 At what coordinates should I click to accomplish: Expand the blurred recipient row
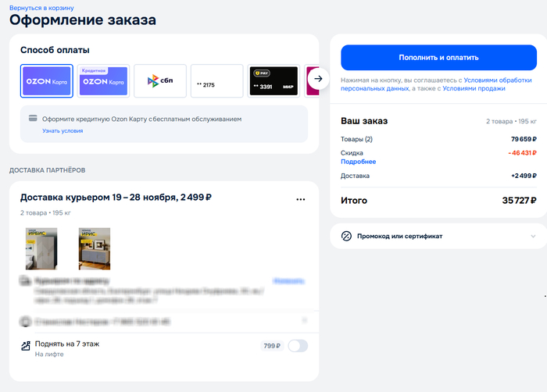click(304, 320)
